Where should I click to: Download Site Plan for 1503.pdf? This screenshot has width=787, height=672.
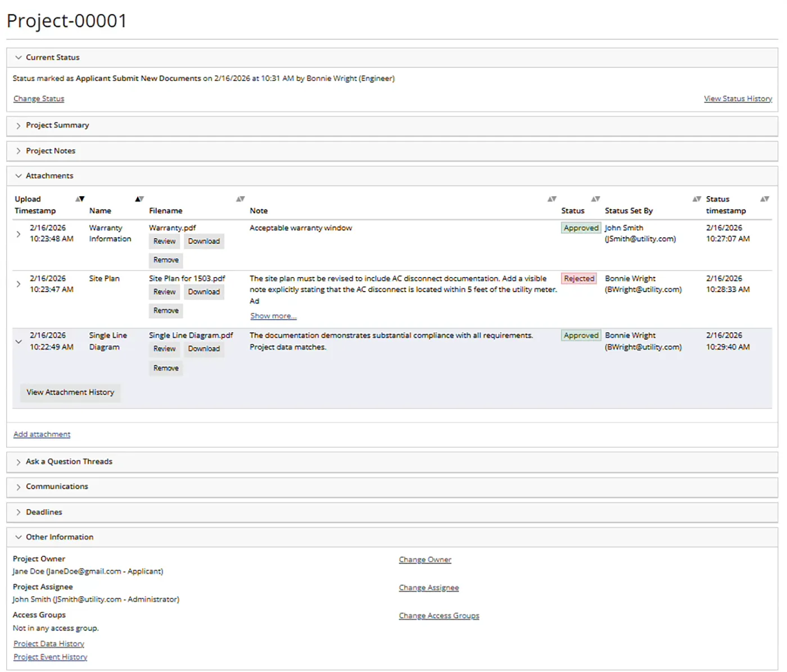pyautogui.click(x=203, y=292)
